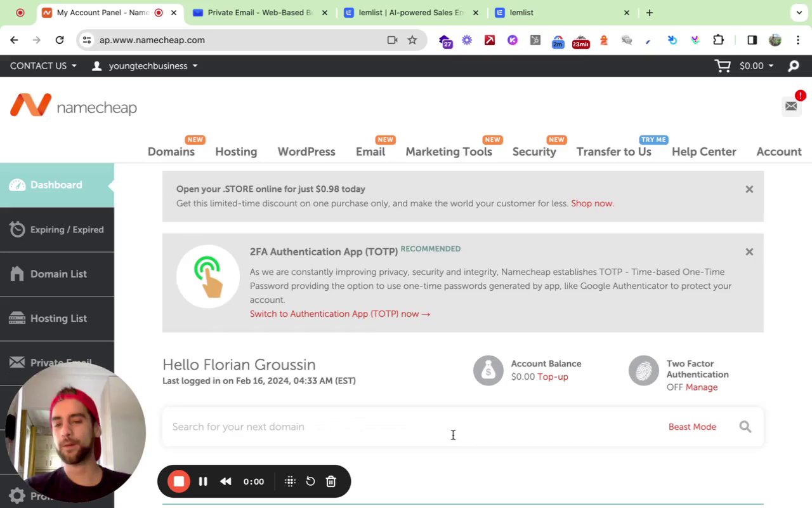Open the shopping cart icon
The width and height of the screenshot is (812, 508).
[x=723, y=66]
